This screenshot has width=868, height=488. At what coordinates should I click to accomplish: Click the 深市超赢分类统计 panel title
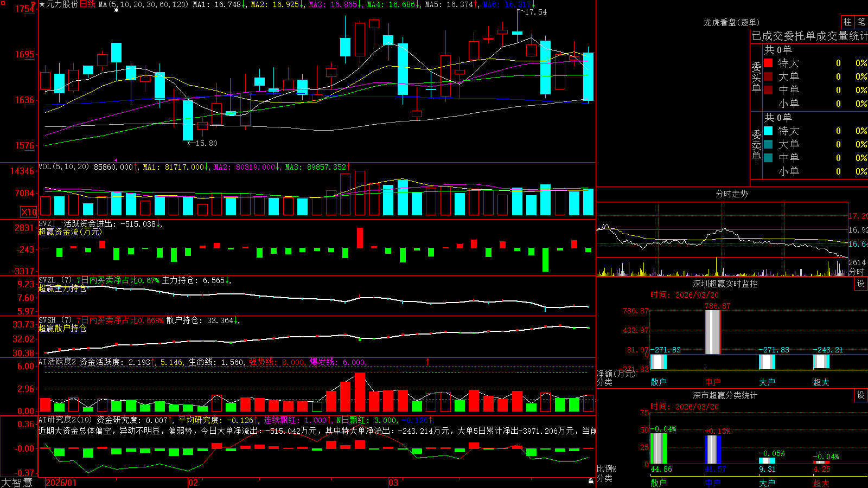click(x=725, y=395)
